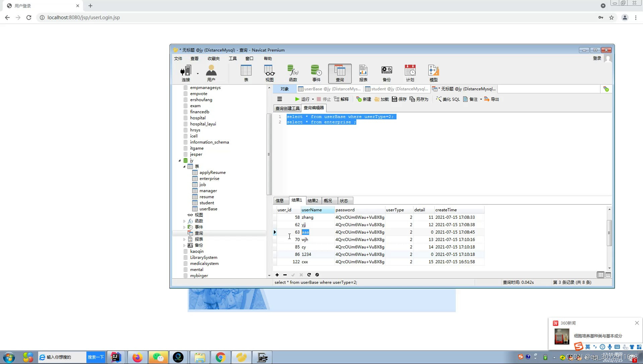The image size is (643, 364).
Task: Add a record with plus icon
Action: pos(277,275)
